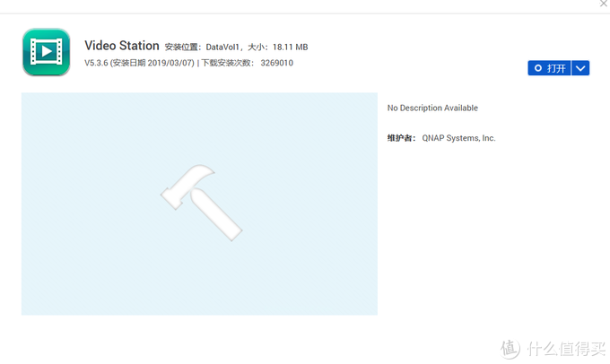Screen dimensions: 610x364
Task: Close the app details dialog
Action: (x=604, y=4)
